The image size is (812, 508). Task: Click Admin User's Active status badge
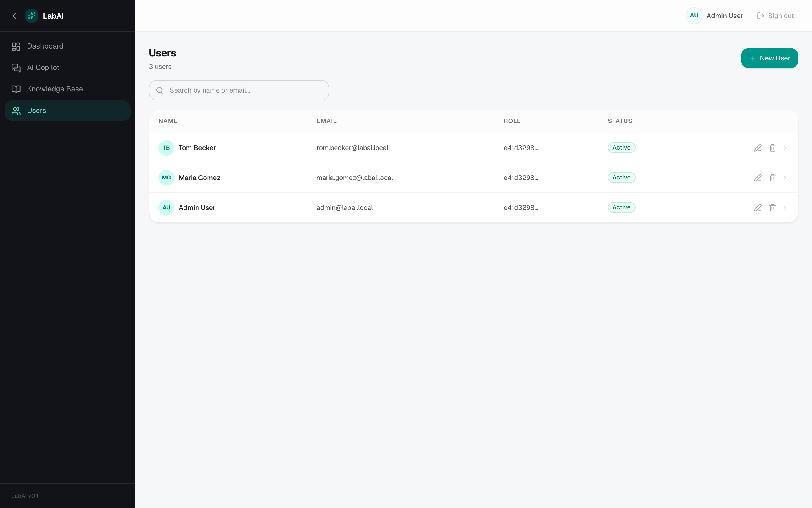click(x=621, y=207)
